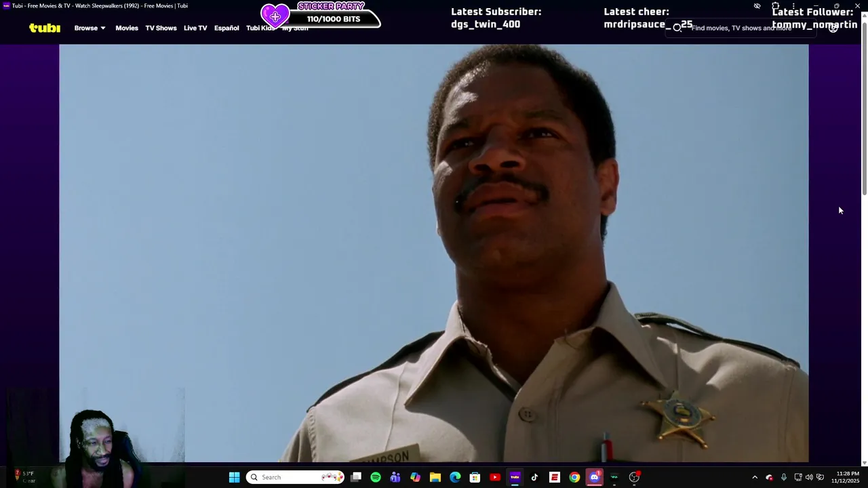Viewport: 868px width, 488px height.
Task: Open network settings tray icon
Action: coord(798,477)
